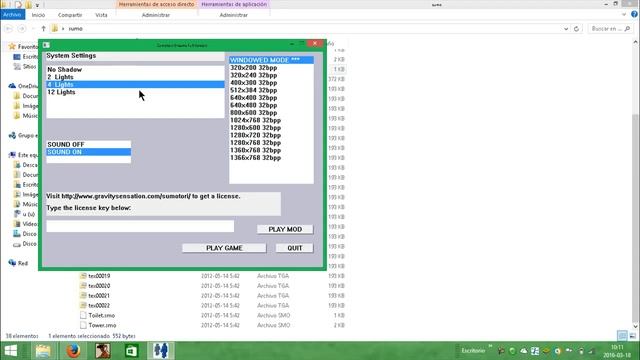Pick 1280x768 32bpp resolution
Screen dimensions: 640x360
tap(271, 142)
